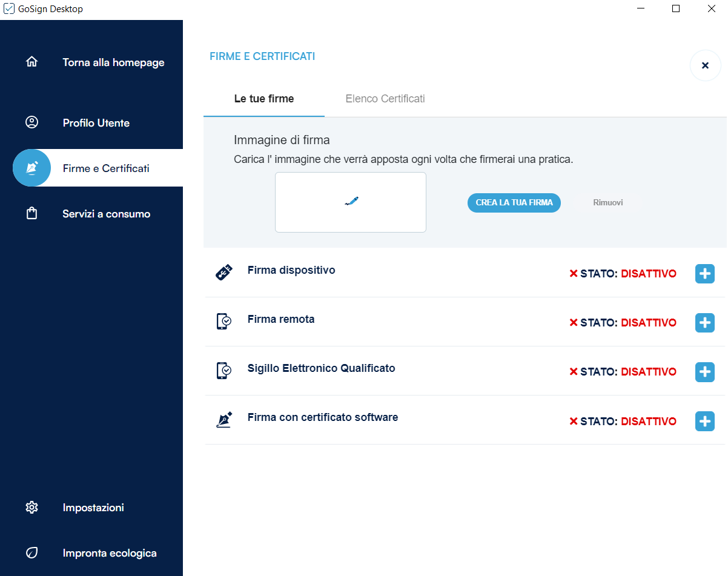
Task: Click the phone icon beside Firma remota
Action: point(223,322)
